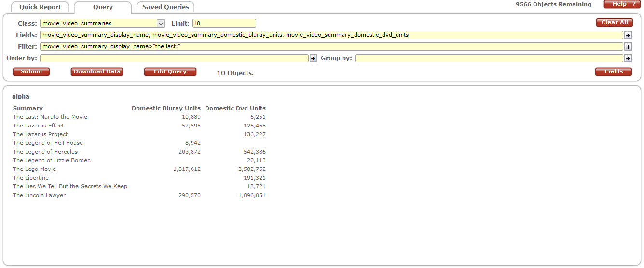Open the Class dropdown menu

(161, 23)
